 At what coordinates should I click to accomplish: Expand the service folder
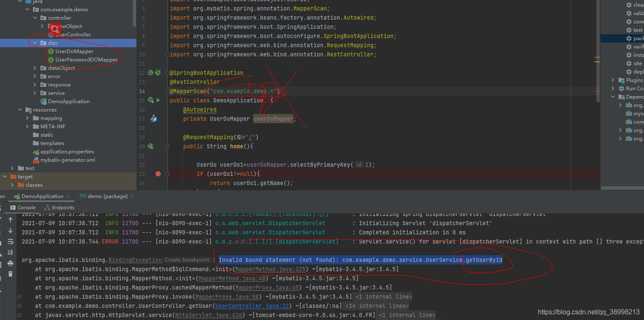(x=35, y=93)
